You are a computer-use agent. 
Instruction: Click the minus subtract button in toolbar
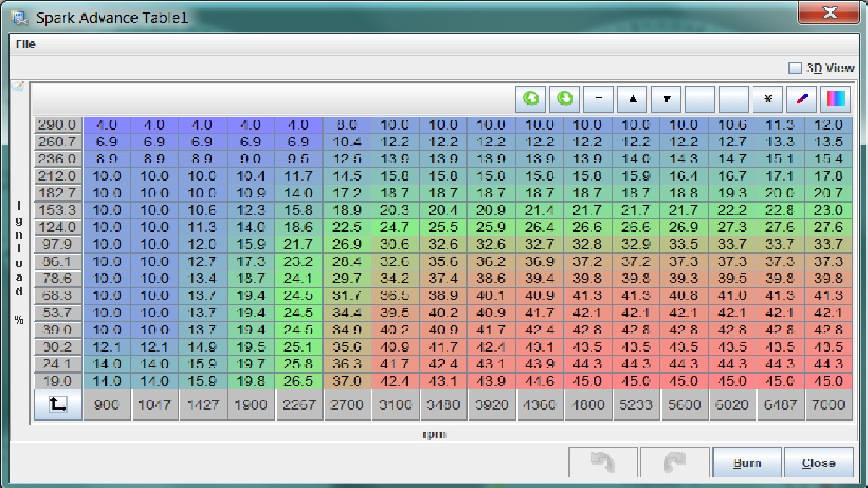pyautogui.click(x=700, y=99)
